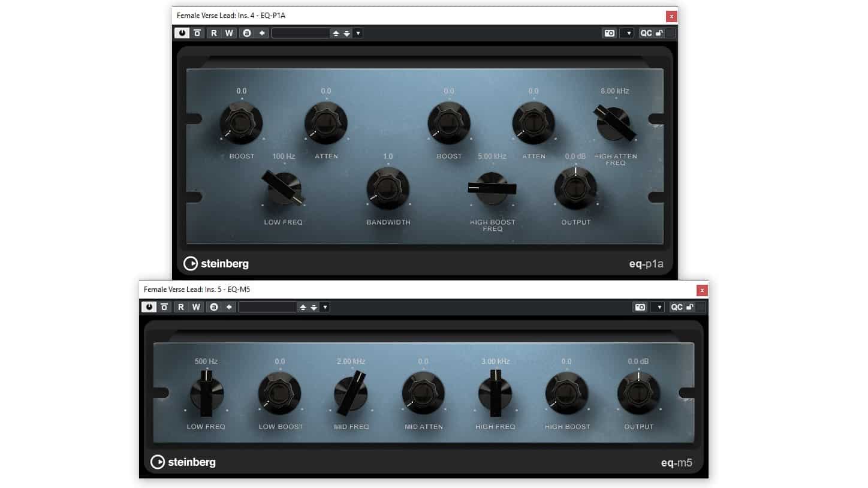
Task: Click the EQ-P1A window title bar text
Action: coord(231,16)
